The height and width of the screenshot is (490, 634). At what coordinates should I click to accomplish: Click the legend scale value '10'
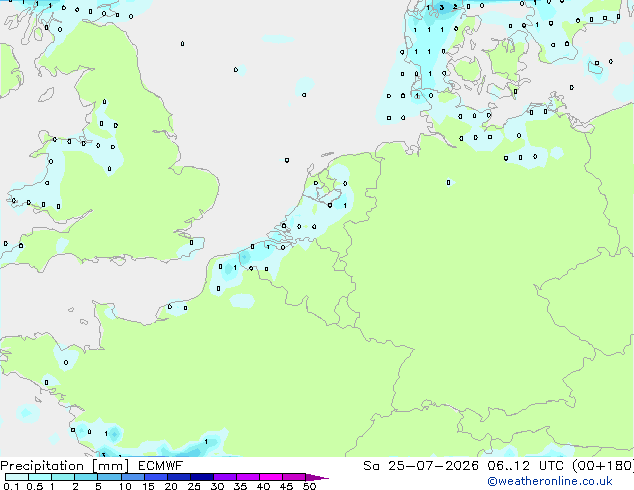pyautogui.click(x=125, y=486)
